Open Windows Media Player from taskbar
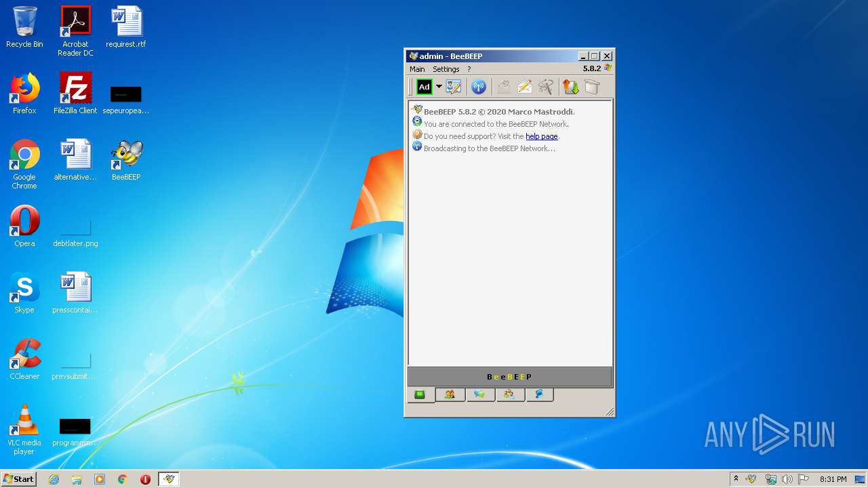This screenshot has width=868, height=488. coord(100,479)
